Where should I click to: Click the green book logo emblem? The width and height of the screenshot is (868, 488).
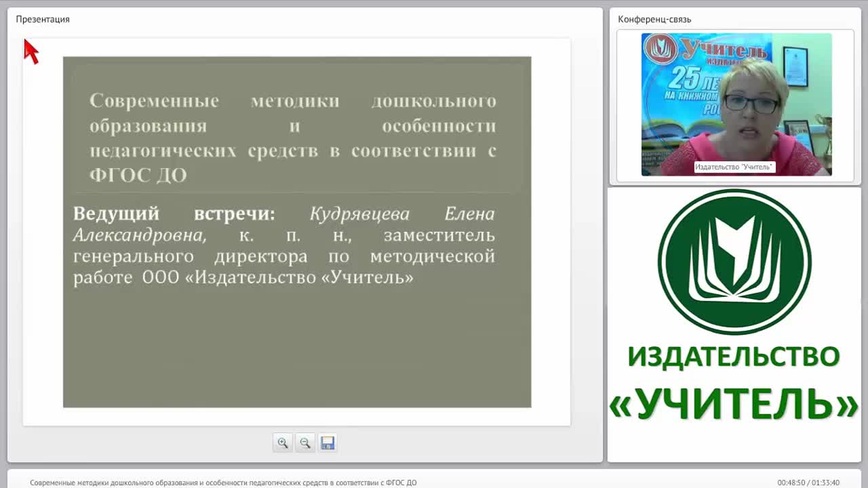[734, 262]
